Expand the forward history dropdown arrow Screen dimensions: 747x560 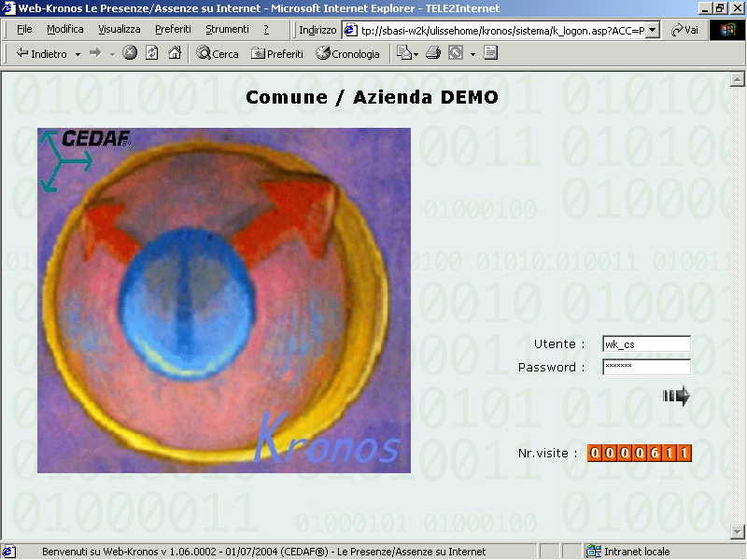pyautogui.click(x=112, y=54)
